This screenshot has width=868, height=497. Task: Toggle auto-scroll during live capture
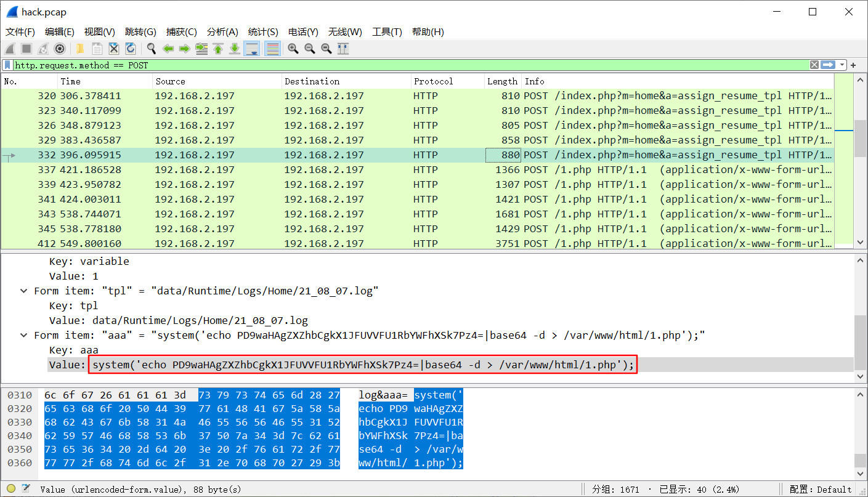[251, 49]
